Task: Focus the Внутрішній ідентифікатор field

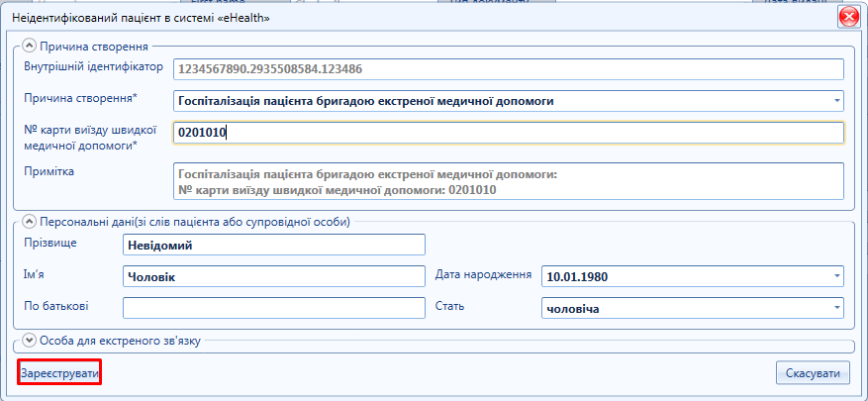Action: (x=508, y=69)
